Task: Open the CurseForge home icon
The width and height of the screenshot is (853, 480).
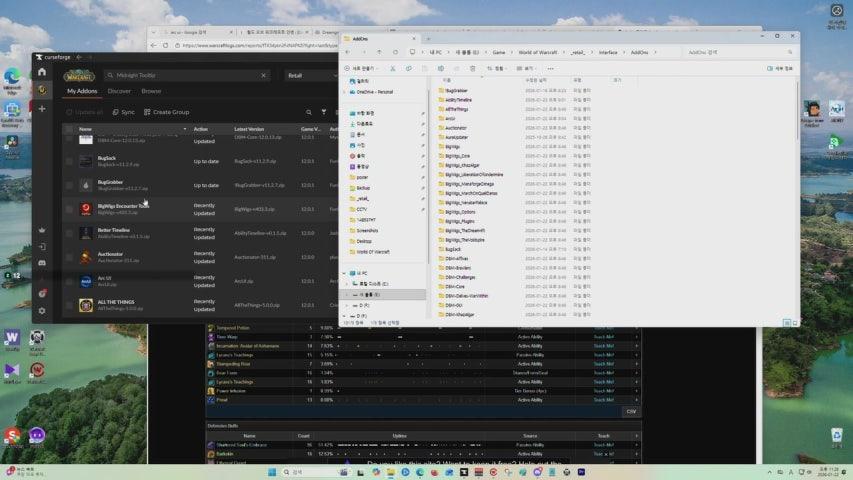Action: click(x=42, y=72)
